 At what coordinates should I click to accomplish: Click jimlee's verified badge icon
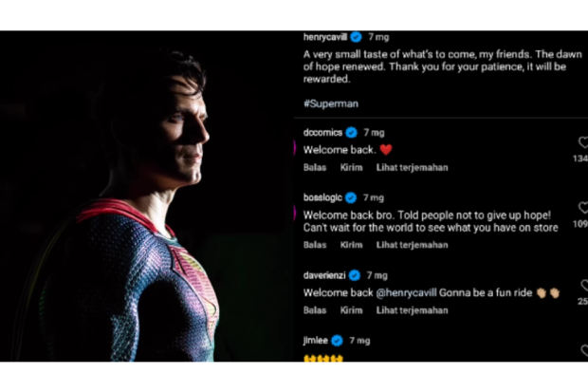coord(338,339)
